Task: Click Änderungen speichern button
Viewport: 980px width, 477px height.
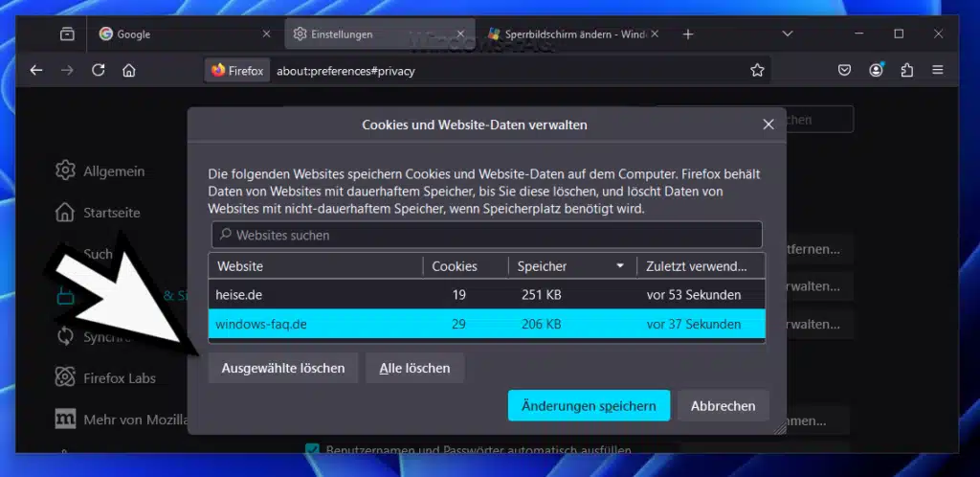Action: pos(589,406)
